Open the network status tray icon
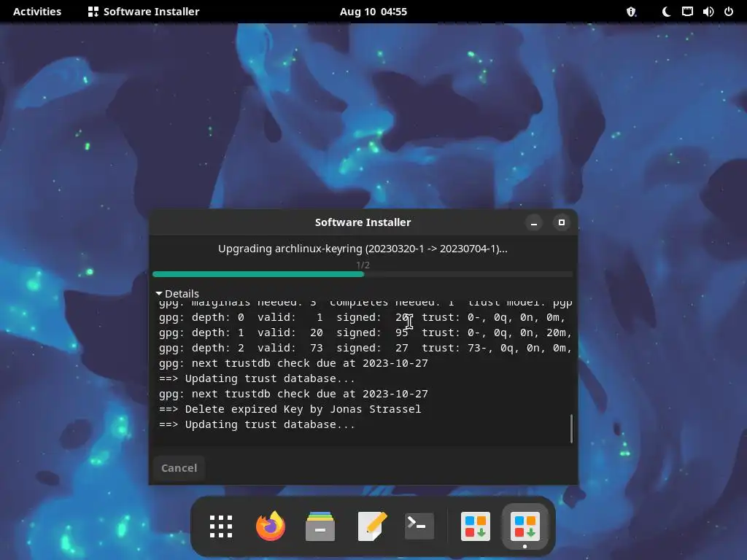The height and width of the screenshot is (560, 747). click(687, 12)
